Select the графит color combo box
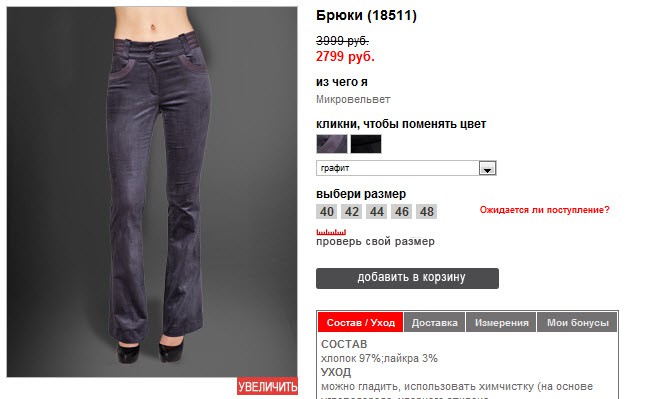The image size is (655, 399). pos(406,168)
